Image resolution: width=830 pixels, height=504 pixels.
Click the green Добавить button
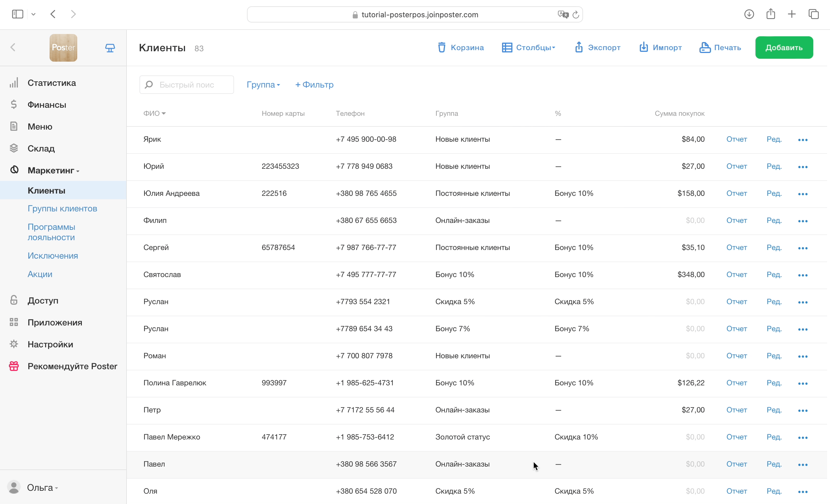point(784,48)
